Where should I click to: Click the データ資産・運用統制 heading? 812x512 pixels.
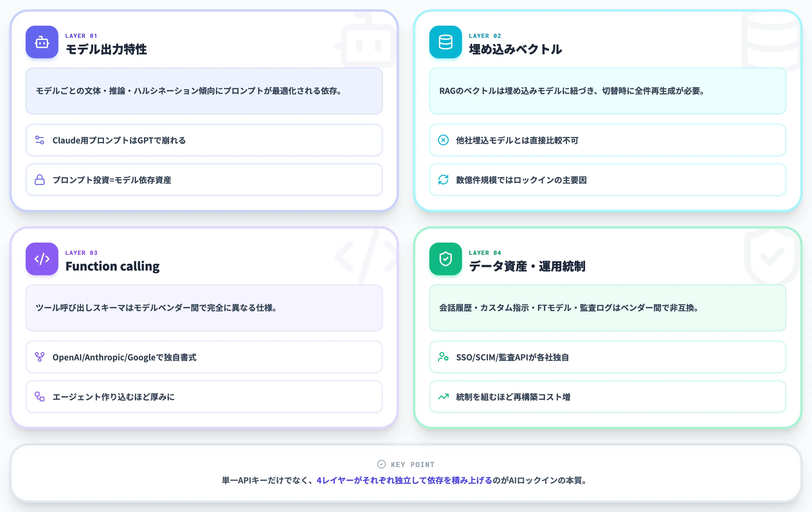click(527, 266)
